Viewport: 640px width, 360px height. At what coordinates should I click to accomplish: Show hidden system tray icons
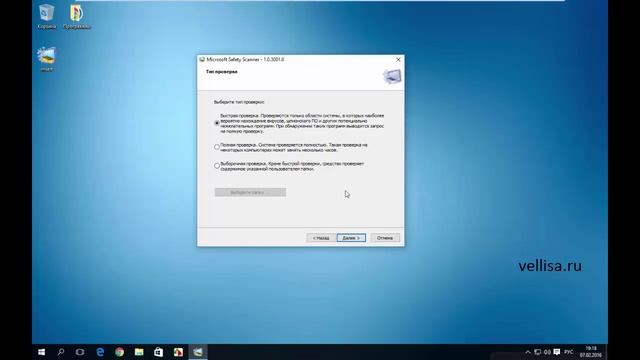[528, 352]
